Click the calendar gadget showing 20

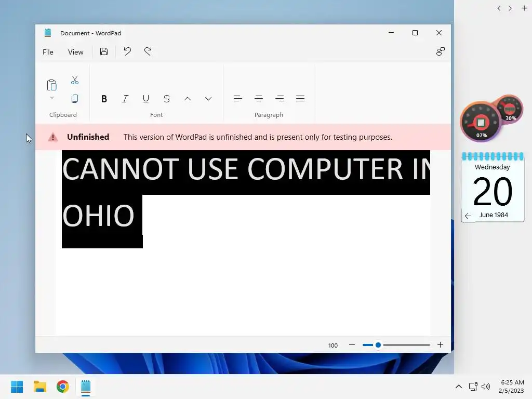point(493,187)
